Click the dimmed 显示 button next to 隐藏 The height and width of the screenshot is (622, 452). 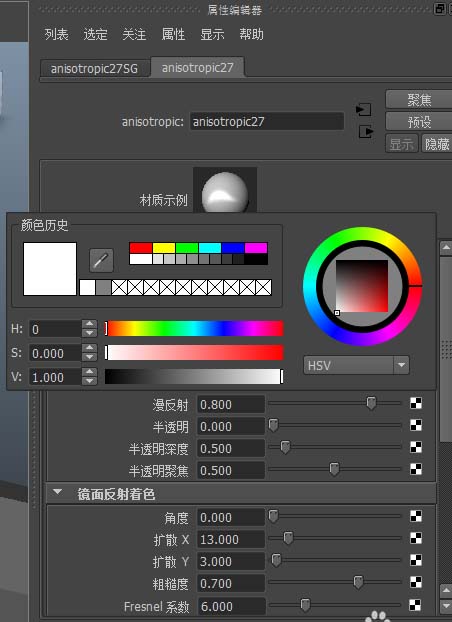402,144
